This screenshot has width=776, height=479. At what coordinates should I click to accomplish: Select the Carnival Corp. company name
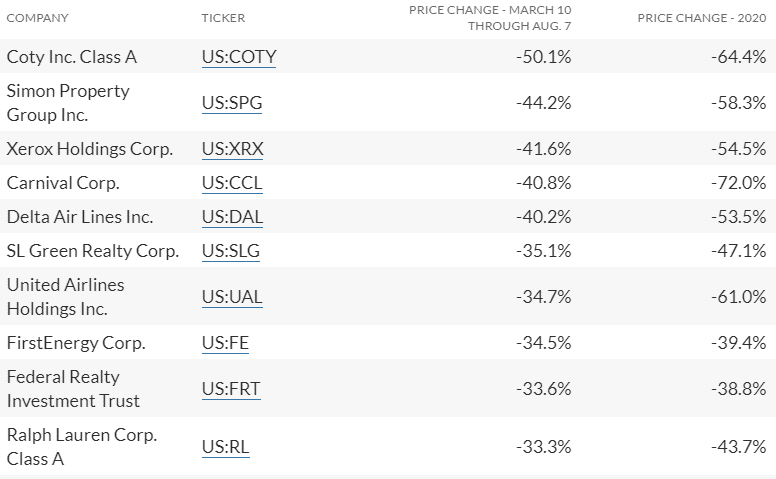pos(63,183)
